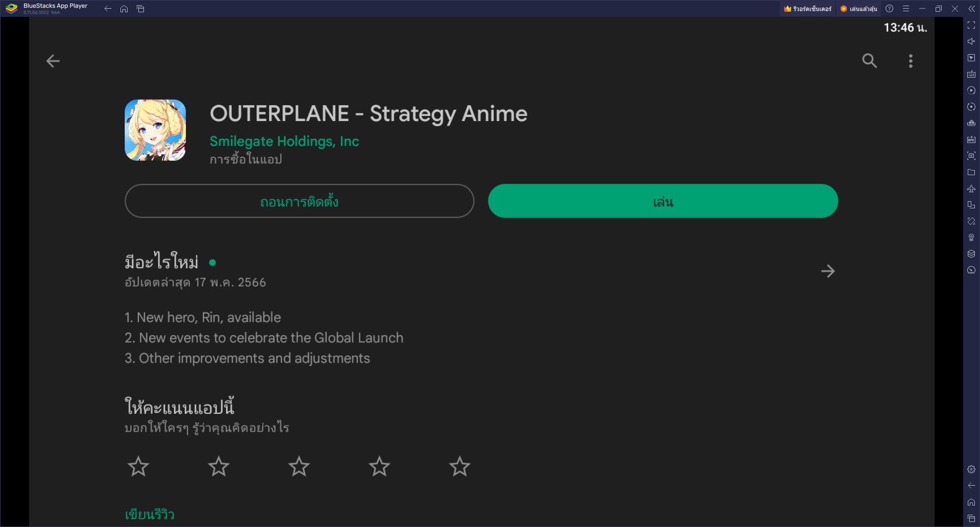Open the multi-instance manager robot icon
Viewport: 980px width, 527px height.
[x=971, y=123]
